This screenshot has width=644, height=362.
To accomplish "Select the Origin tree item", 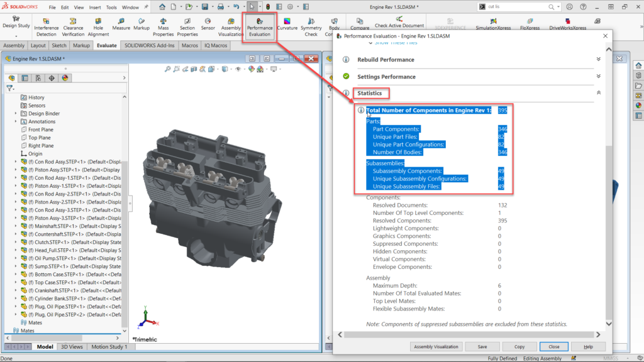I will click(35, 154).
